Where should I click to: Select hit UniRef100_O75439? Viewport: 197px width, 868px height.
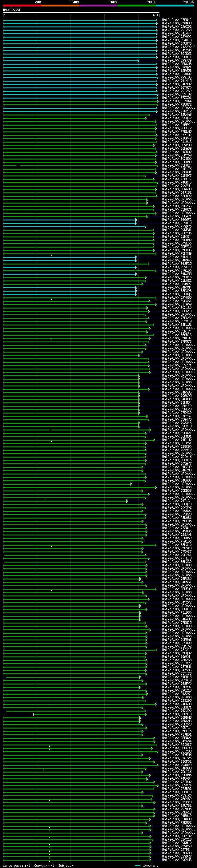pos(176,412)
